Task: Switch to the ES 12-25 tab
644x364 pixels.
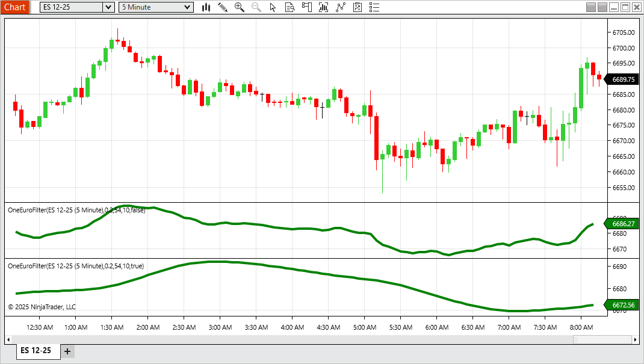Action: click(36, 351)
